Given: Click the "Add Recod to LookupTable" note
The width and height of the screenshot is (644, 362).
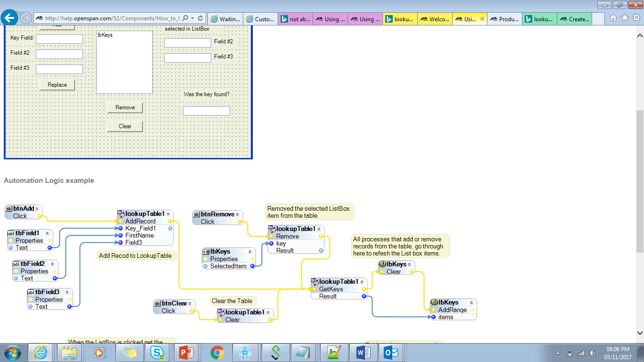Looking at the screenshot, I should [138, 255].
